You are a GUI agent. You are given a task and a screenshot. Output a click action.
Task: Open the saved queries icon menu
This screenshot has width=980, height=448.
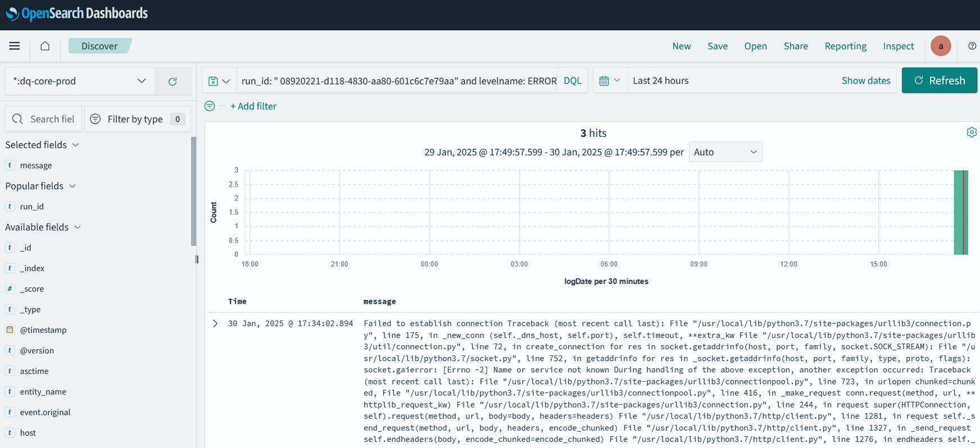(x=219, y=81)
